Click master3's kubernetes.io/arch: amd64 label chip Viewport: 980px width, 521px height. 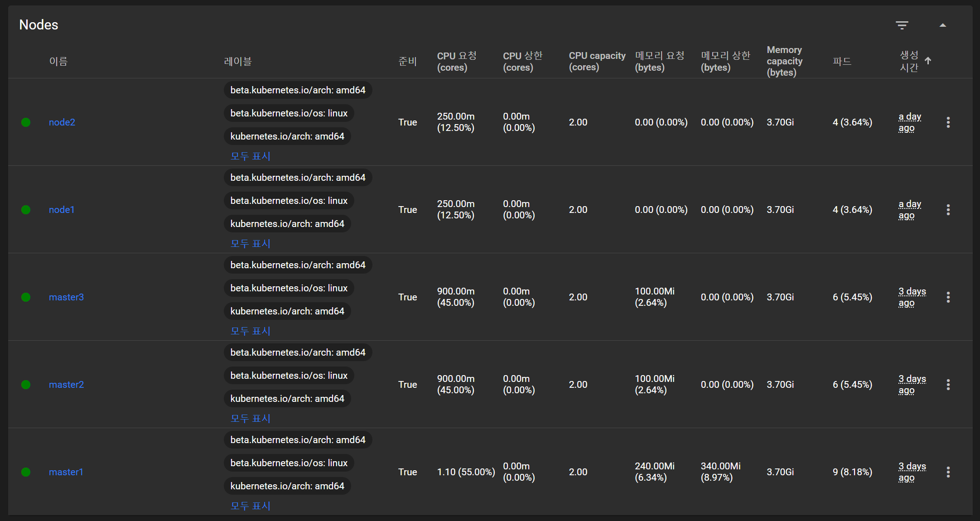coord(287,311)
